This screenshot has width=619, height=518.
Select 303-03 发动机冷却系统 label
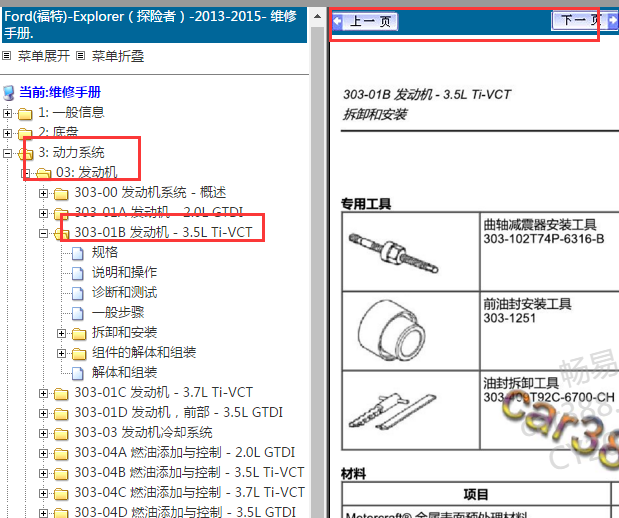[x=143, y=433]
